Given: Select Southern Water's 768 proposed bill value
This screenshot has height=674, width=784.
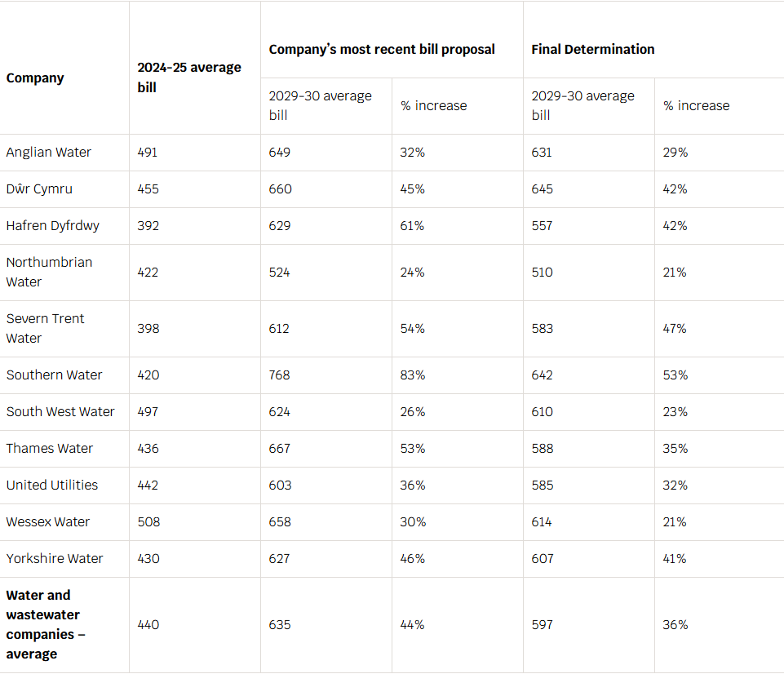Looking at the screenshot, I should pyautogui.click(x=280, y=375).
